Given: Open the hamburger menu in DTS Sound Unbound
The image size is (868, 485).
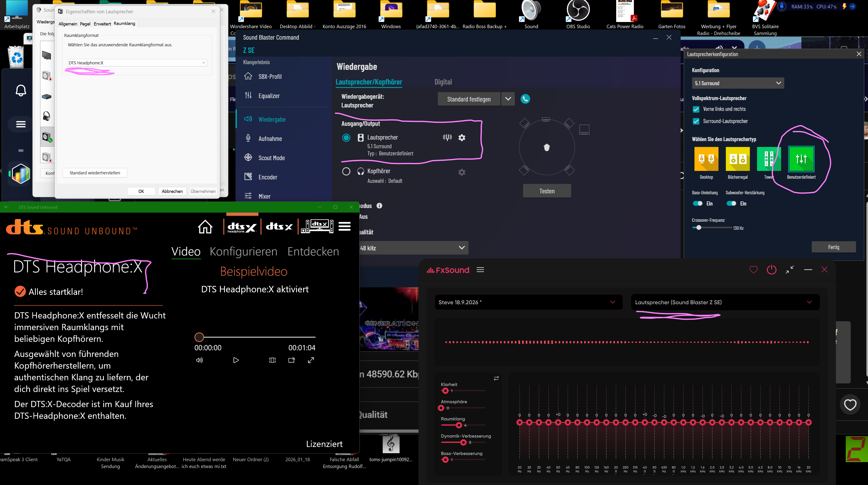Looking at the screenshot, I should [344, 226].
